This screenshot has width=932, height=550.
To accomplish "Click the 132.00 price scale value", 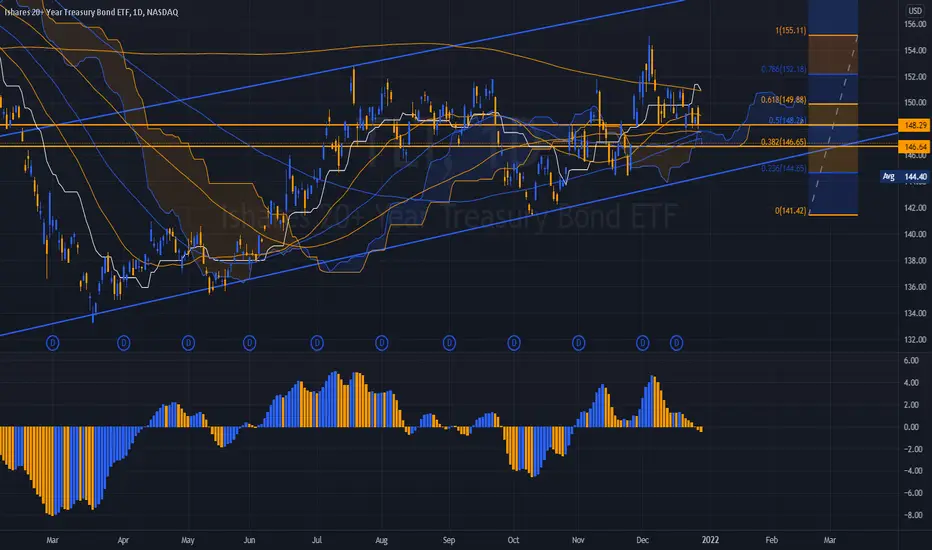I will pos(915,339).
